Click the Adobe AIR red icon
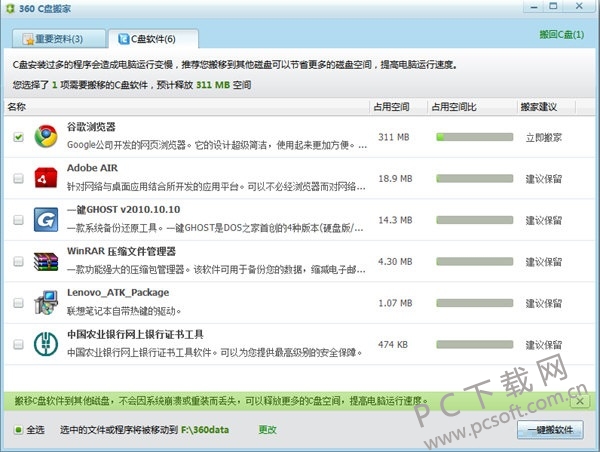The height and width of the screenshot is (452, 600). pyautogui.click(x=46, y=178)
